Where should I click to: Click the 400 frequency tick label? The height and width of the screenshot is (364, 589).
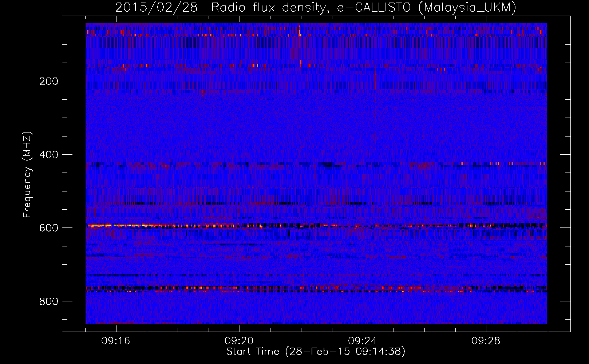[49, 155]
